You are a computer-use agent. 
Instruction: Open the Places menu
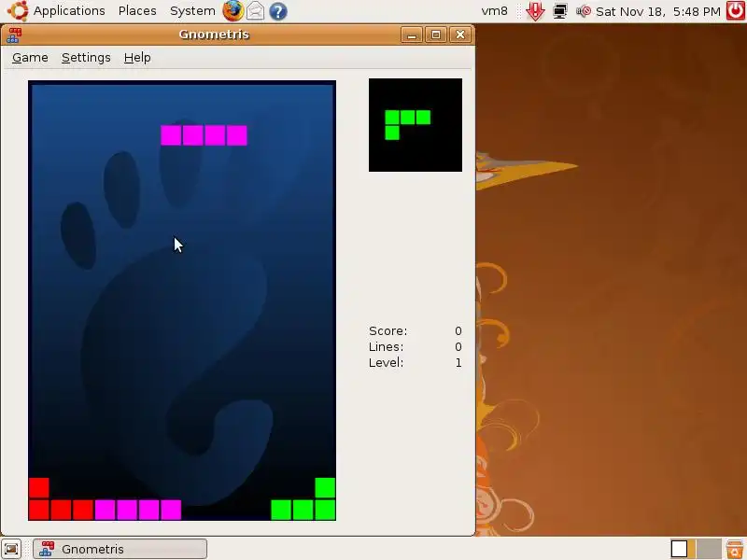pos(137,11)
